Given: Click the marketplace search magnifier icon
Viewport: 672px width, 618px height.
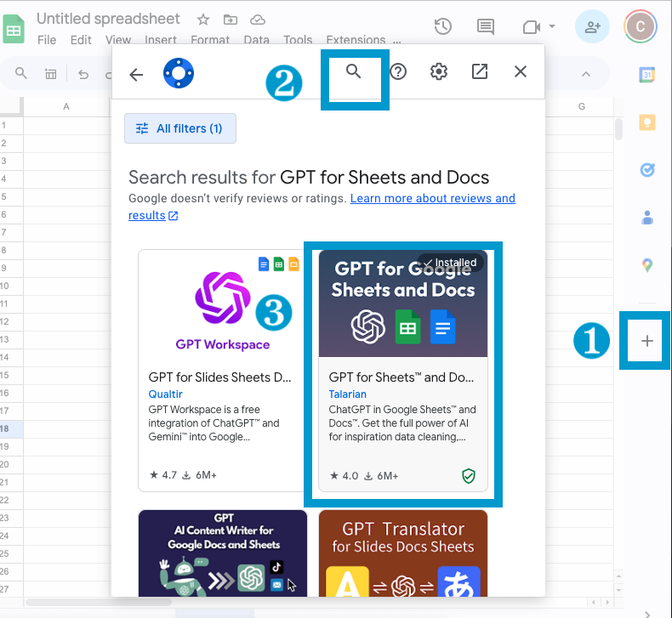Looking at the screenshot, I should click(x=354, y=72).
